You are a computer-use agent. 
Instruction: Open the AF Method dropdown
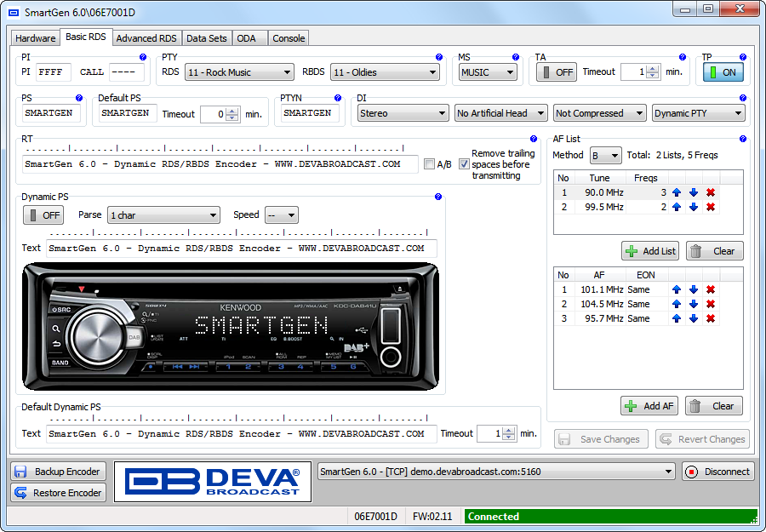point(606,156)
